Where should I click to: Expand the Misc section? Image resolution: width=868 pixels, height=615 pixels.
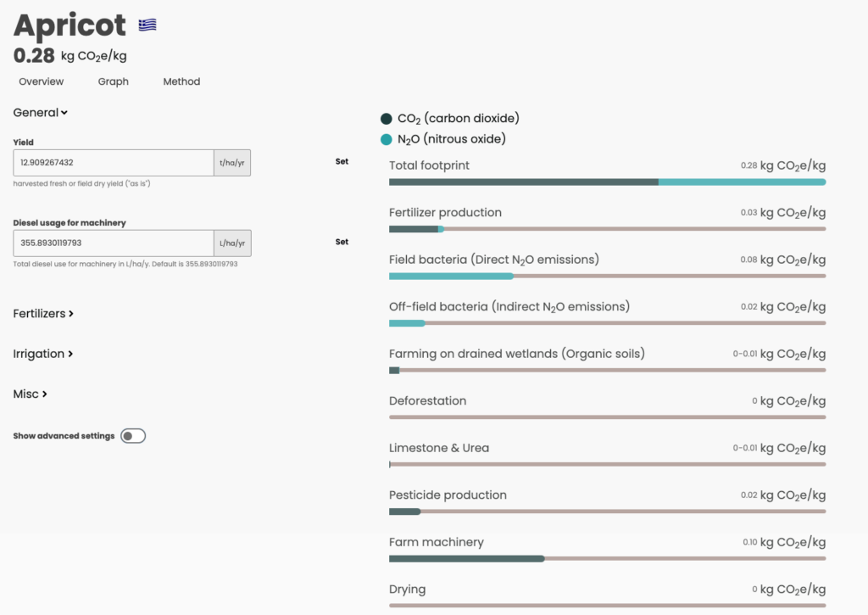[30, 394]
